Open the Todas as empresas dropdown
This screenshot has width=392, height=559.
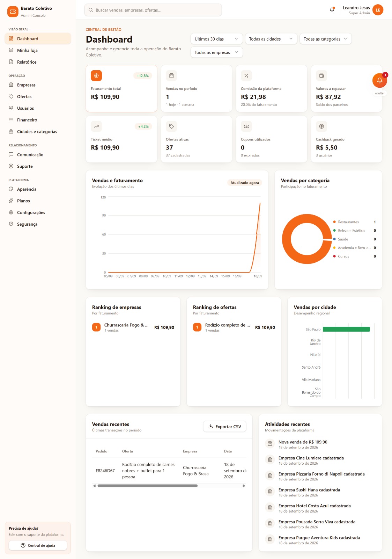216,52
